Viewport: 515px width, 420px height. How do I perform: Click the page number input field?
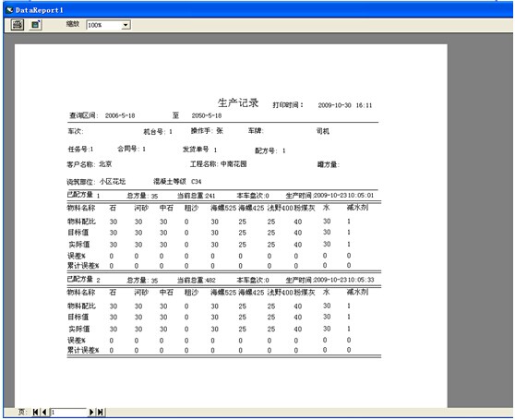tap(68, 412)
